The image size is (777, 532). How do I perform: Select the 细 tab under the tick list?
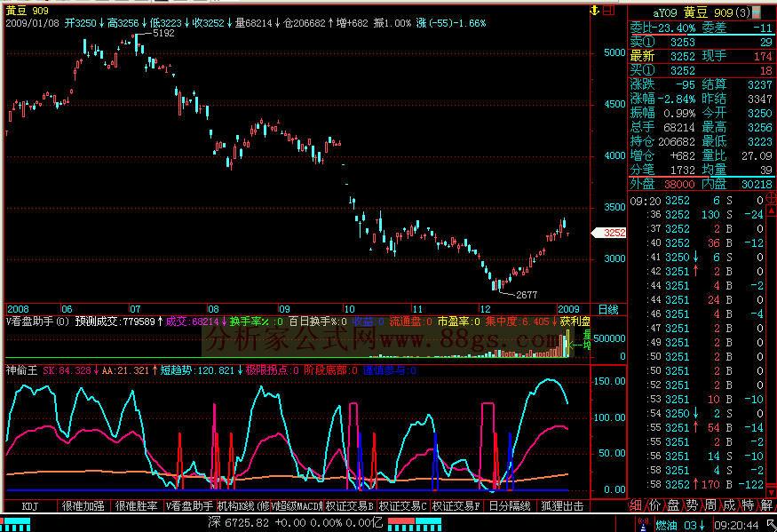(x=637, y=505)
